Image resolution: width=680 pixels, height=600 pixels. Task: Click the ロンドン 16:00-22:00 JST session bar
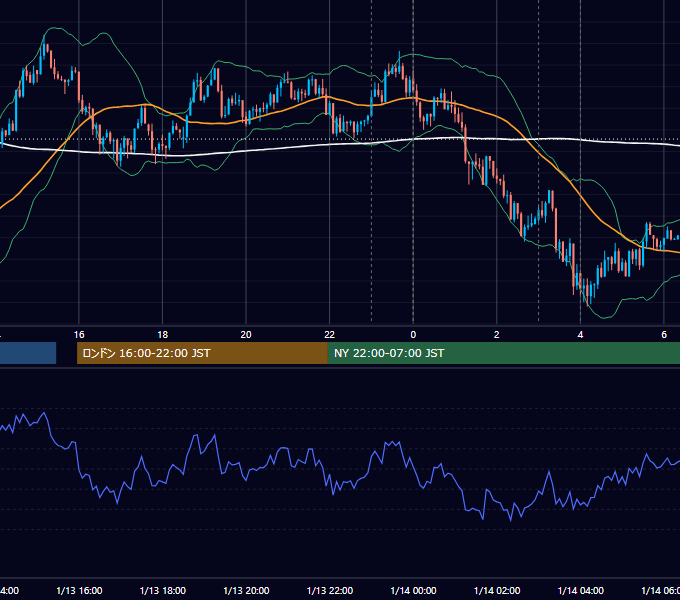[x=202, y=353]
